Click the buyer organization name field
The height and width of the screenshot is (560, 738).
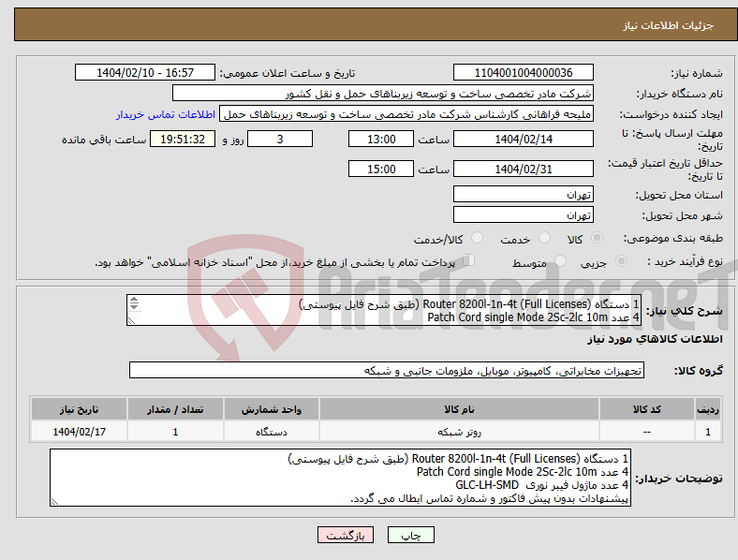(383, 93)
